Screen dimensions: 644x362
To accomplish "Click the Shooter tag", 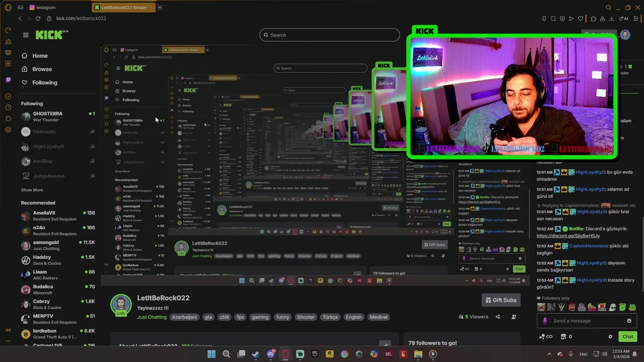I will pos(305,317).
